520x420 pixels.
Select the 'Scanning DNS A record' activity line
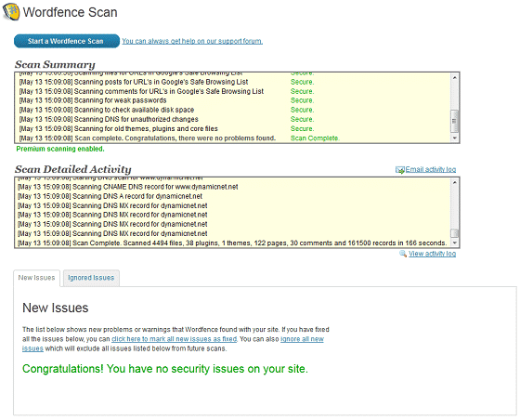(110, 196)
